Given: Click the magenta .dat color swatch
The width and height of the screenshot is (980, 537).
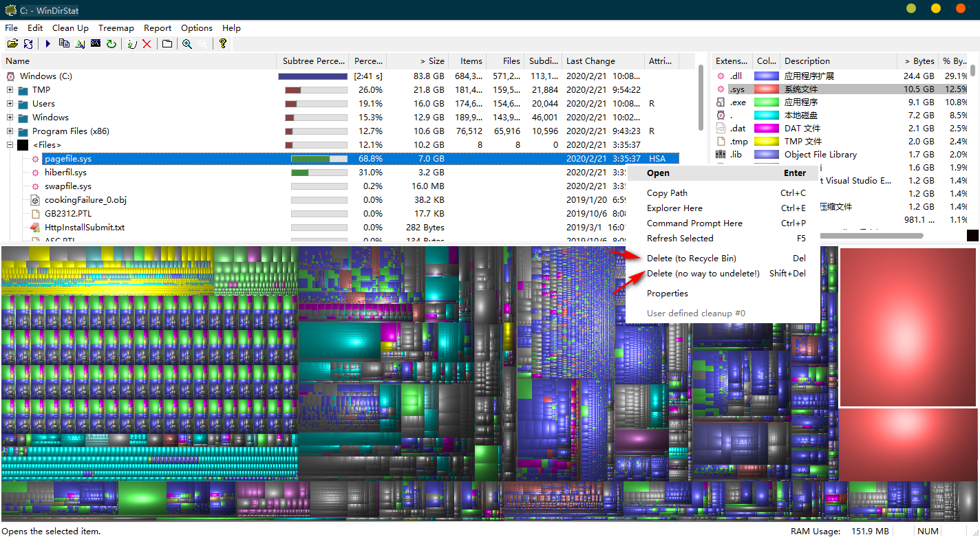Looking at the screenshot, I should (x=766, y=129).
